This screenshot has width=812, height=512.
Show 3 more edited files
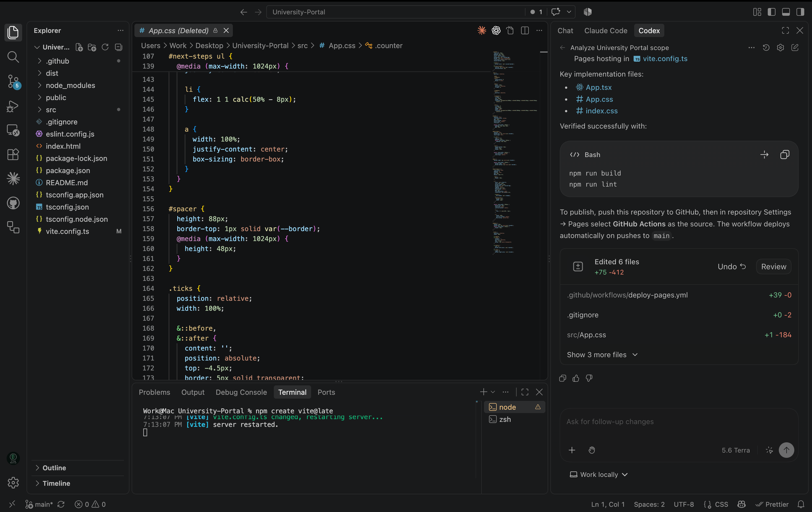click(x=602, y=355)
